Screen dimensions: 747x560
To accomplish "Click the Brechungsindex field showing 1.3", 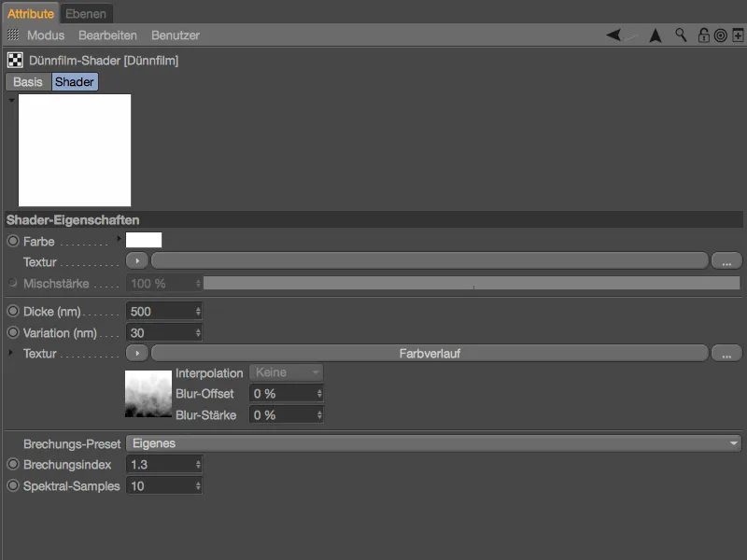I will pos(164,464).
